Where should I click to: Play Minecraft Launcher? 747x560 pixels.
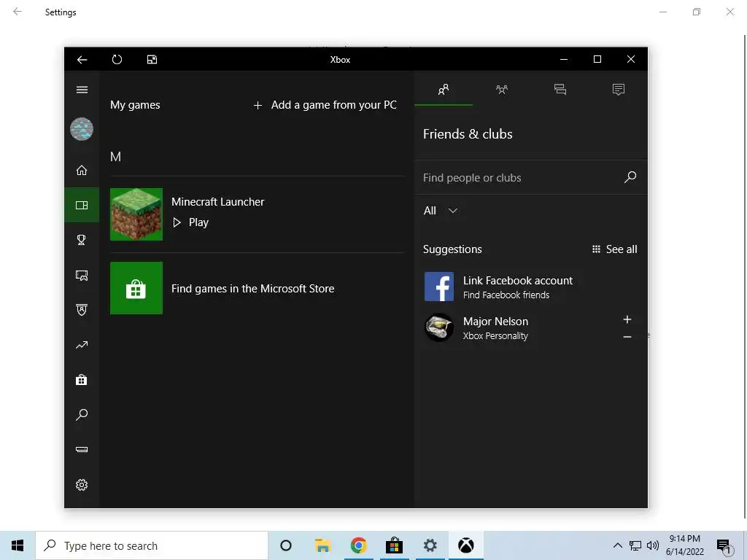[190, 222]
